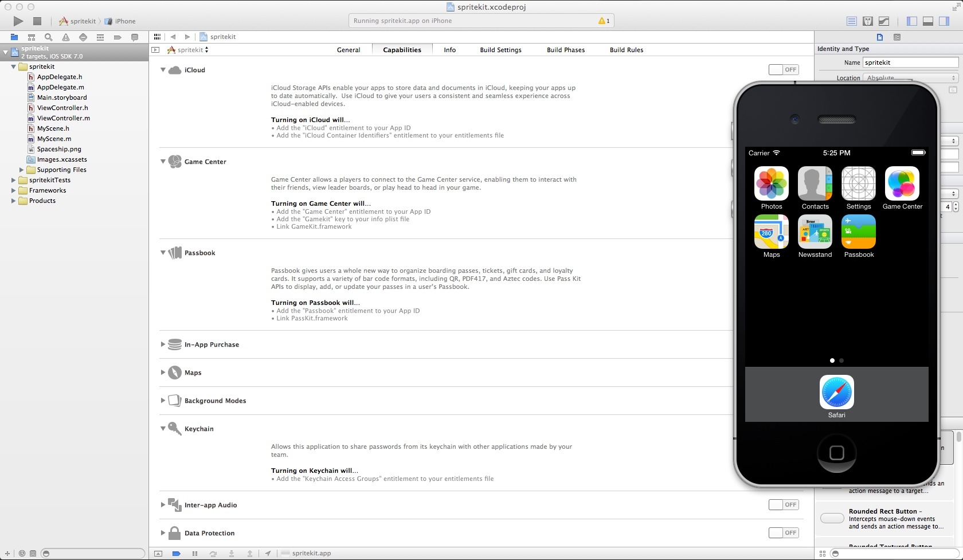Enable the Data Protection switch

(784, 532)
